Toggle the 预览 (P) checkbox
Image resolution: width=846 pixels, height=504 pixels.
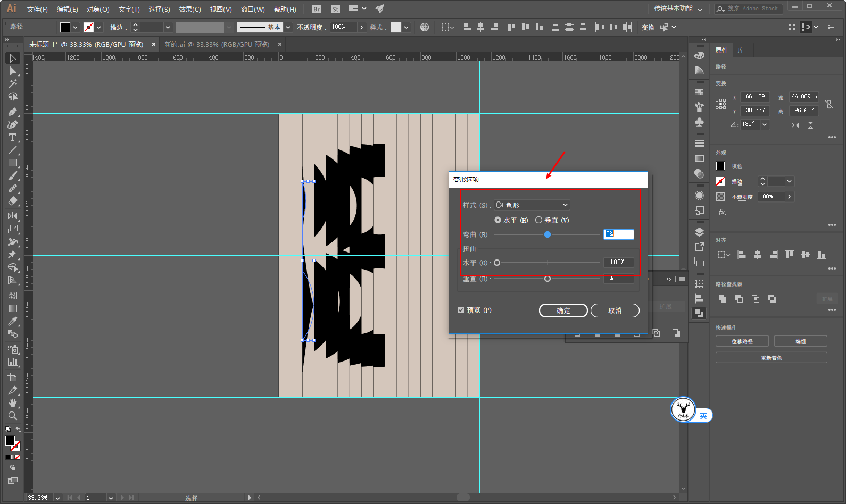click(461, 310)
